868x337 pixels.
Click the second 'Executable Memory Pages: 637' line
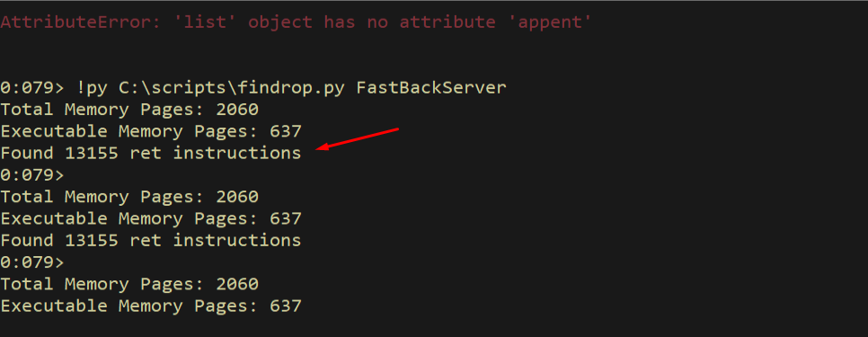pyautogui.click(x=151, y=218)
